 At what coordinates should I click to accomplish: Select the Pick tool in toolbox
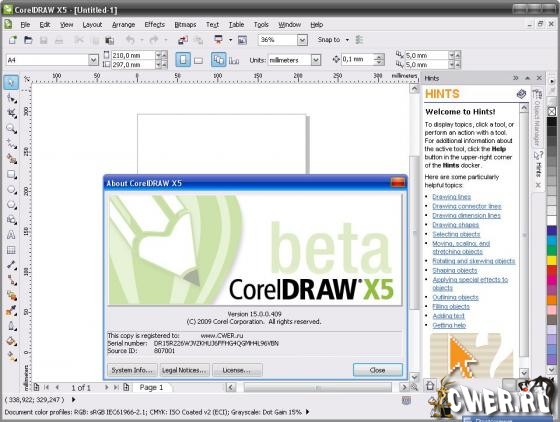pos(11,82)
